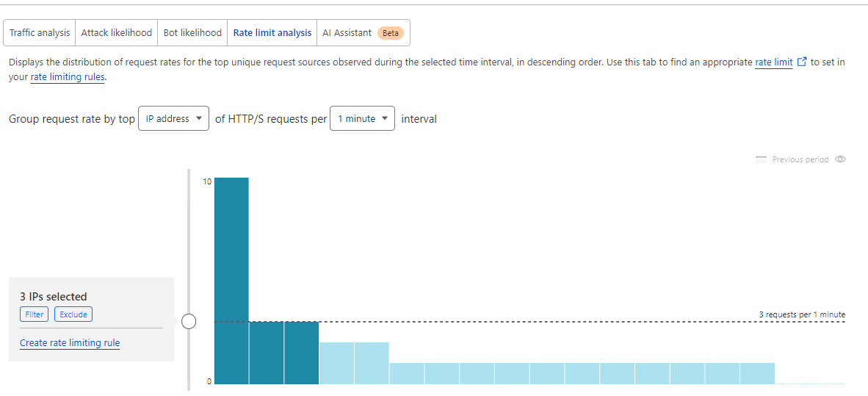Open the rate limiting rules link
The image size is (868, 396).
click(x=68, y=77)
